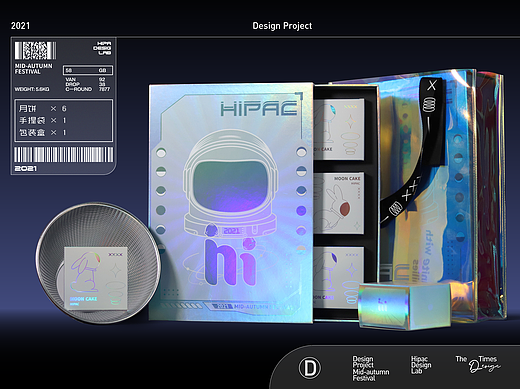520x390 pixels.
Task: Click the astronaut helmet illustration
Action: [231, 184]
